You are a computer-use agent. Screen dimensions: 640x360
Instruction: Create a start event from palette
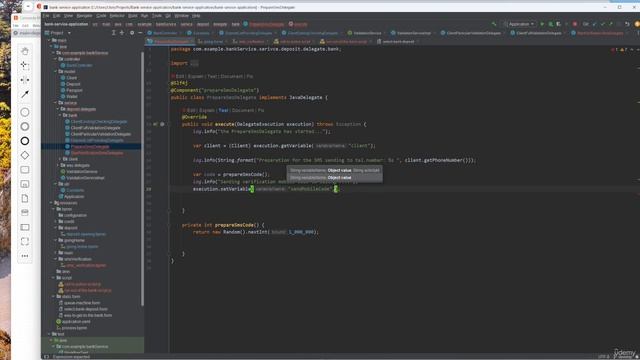point(25,112)
